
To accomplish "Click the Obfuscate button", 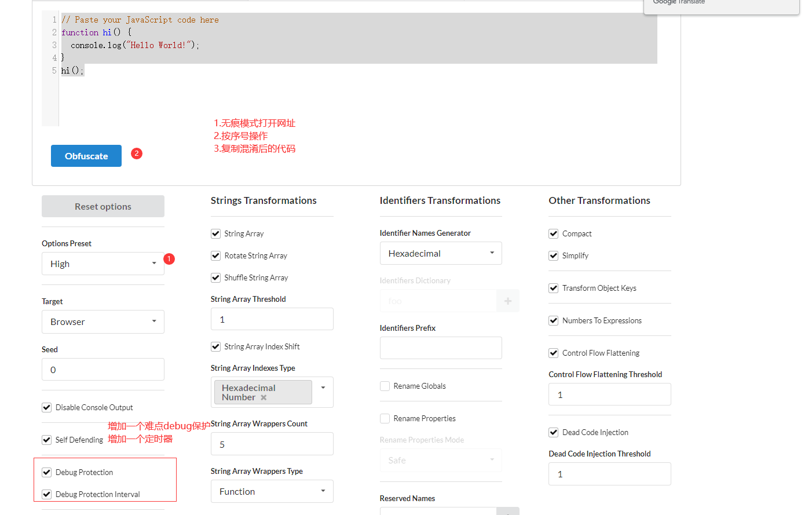I will [x=86, y=156].
